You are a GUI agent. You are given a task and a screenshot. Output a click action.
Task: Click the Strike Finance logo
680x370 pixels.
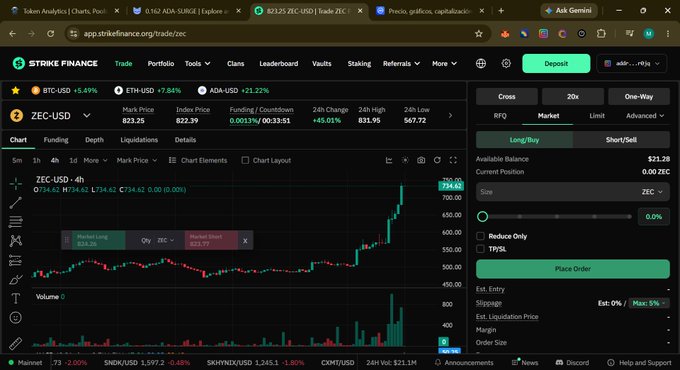pos(55,63)
